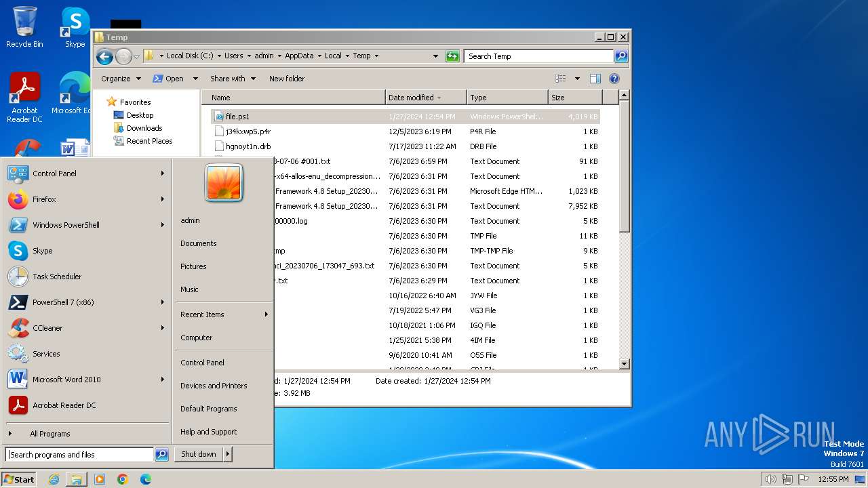Click the Explorer Back navigation button
The height and width of the screenshot is (488, 868).
click(104, 56)
